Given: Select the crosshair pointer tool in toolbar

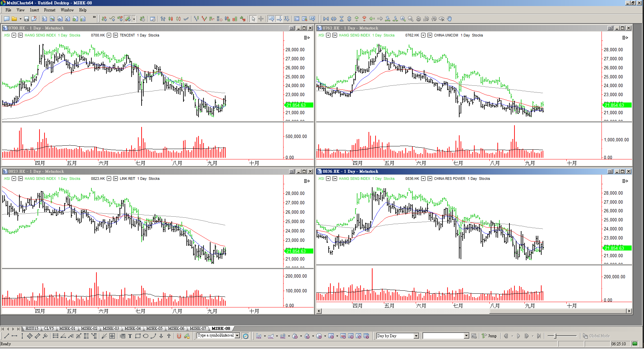Looking at the screenshot, I should point(261,19).
